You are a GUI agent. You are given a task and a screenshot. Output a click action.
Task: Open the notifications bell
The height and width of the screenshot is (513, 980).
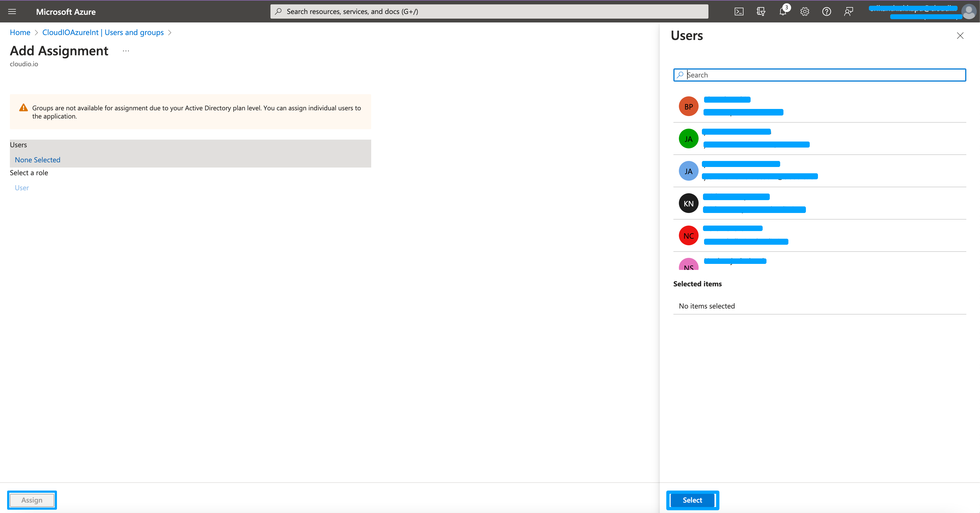[x=783, y=12]
